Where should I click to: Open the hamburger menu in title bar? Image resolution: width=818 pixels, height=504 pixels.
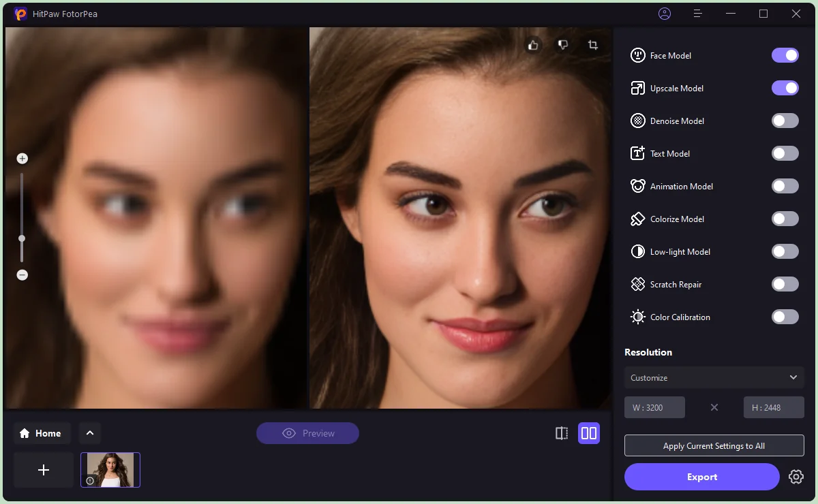(697, 14)
